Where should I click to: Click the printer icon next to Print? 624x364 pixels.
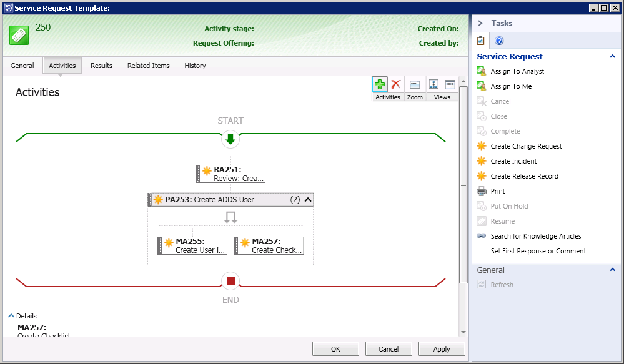click(x=481, y=191)
